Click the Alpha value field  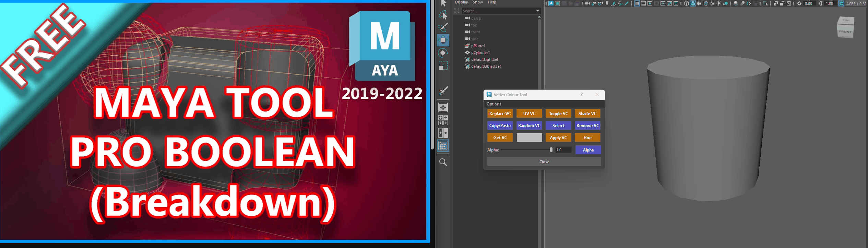563,150
